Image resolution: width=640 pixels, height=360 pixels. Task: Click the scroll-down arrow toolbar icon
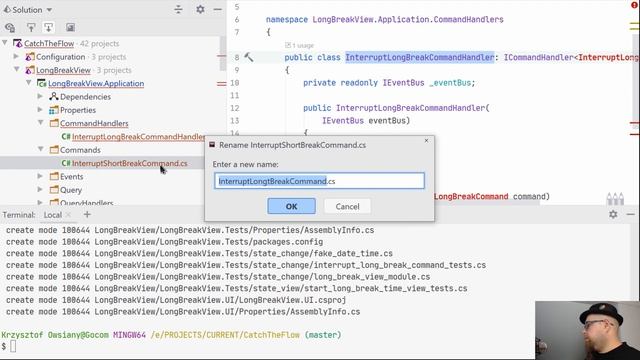[49, 27]
